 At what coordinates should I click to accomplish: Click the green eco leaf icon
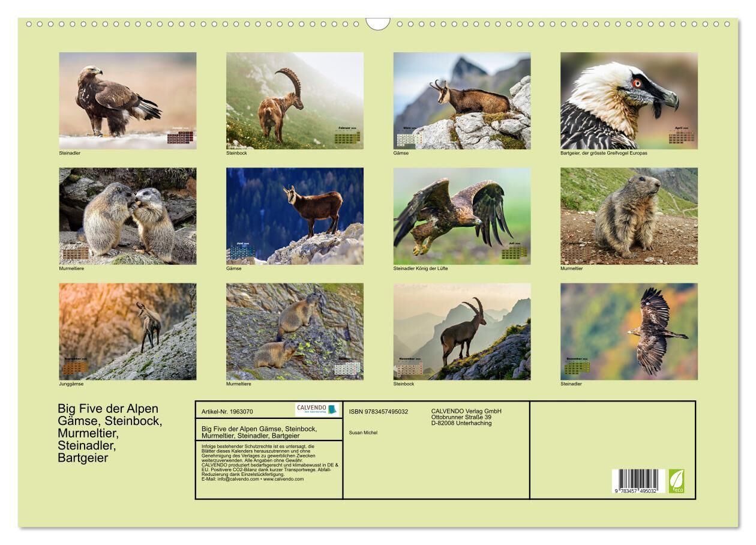click(676, 481)
